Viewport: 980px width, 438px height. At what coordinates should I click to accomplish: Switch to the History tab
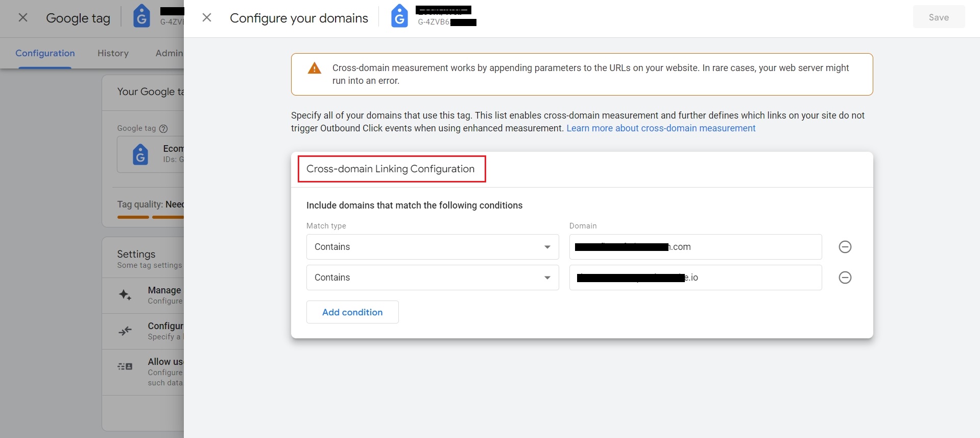tap(113, 53)
